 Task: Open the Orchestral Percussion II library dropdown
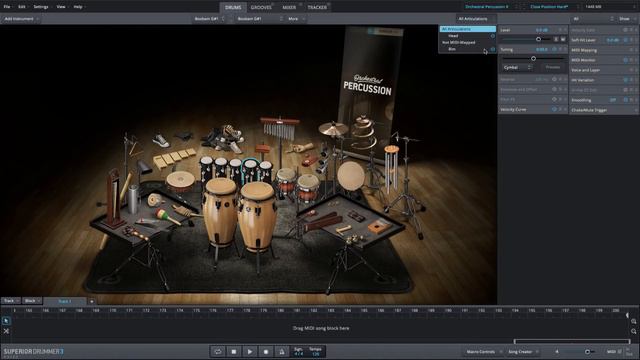click(x=490, y=7)
